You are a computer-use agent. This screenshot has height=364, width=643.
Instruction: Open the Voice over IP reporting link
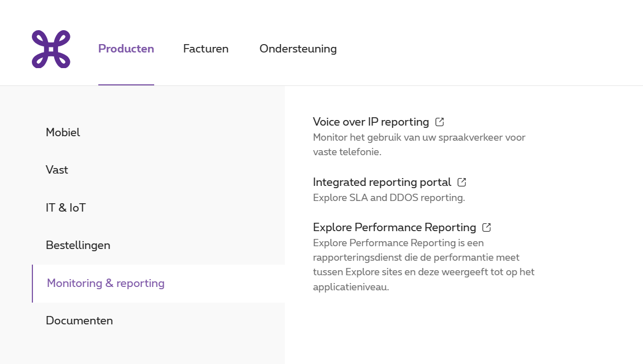coord(370,122)
